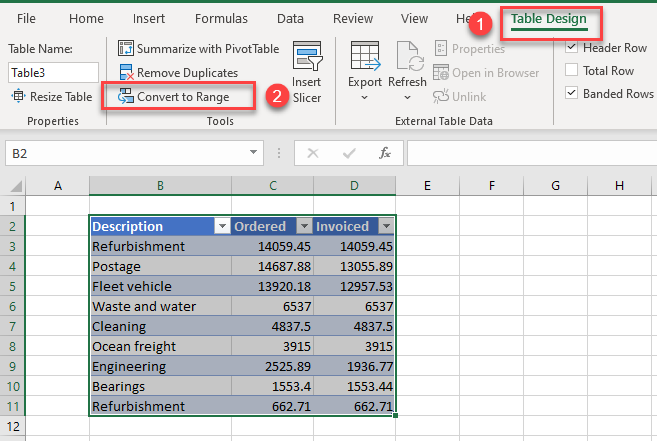Open the Description column filter dropdown
Viewport: 657px width, 441px height.
pos(220,226)
